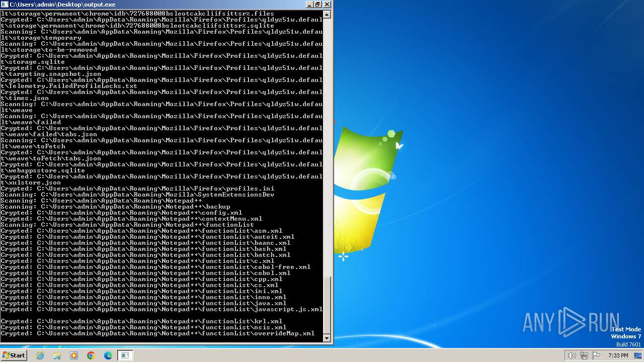Click the Crypted line for asm.xml
Viewport: 644px width, 362px height.
[x=141, y=231]
